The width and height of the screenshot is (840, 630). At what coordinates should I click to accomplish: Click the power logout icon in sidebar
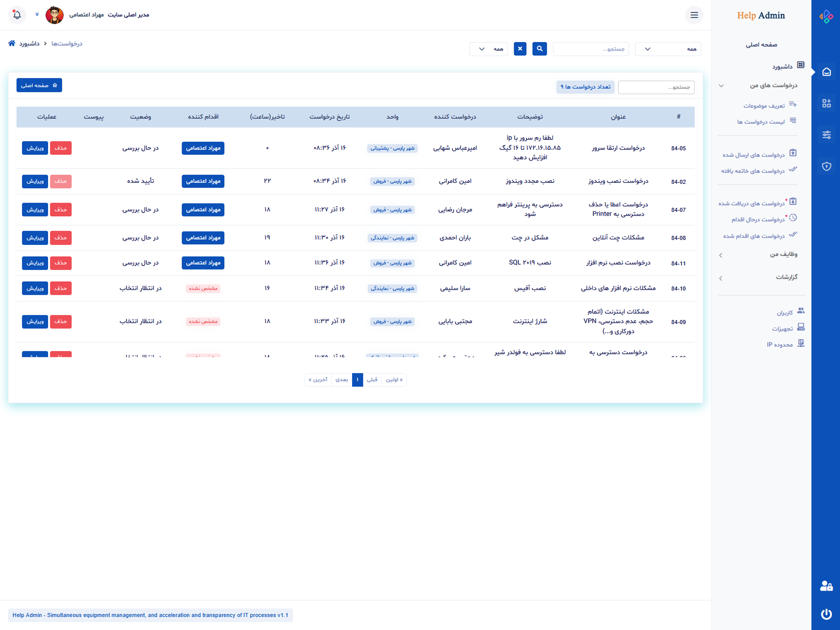826,614
